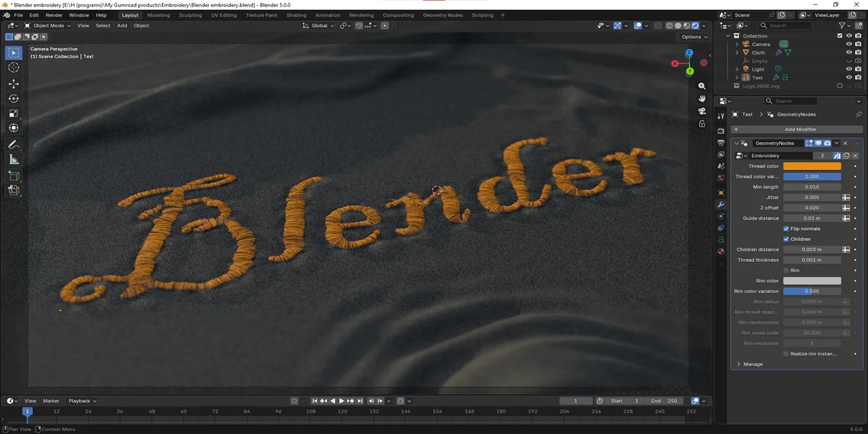The image size is (868, 434).
Task: Select the Measure tool
Action: 14,160
